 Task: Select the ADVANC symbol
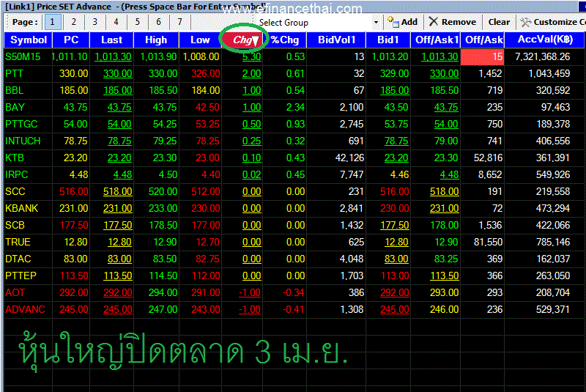(25, 309)
